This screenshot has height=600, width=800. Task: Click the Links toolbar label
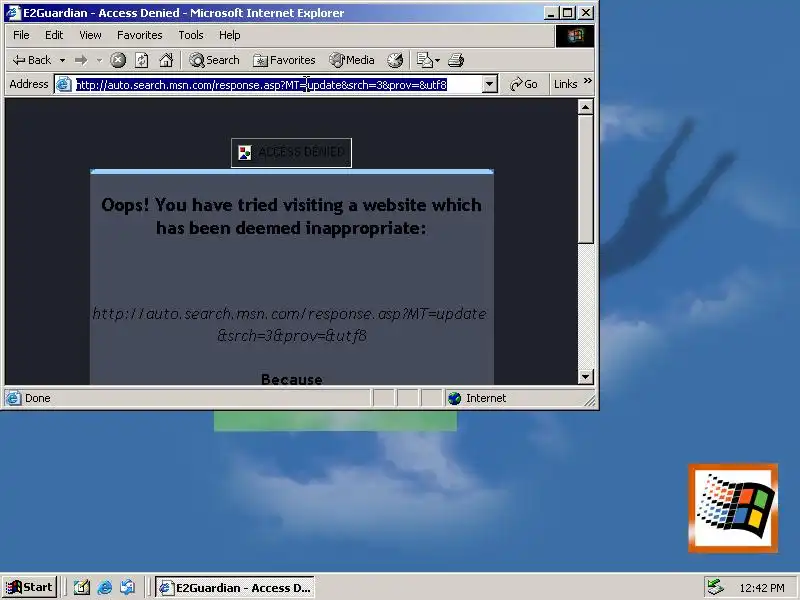point(565,84)
